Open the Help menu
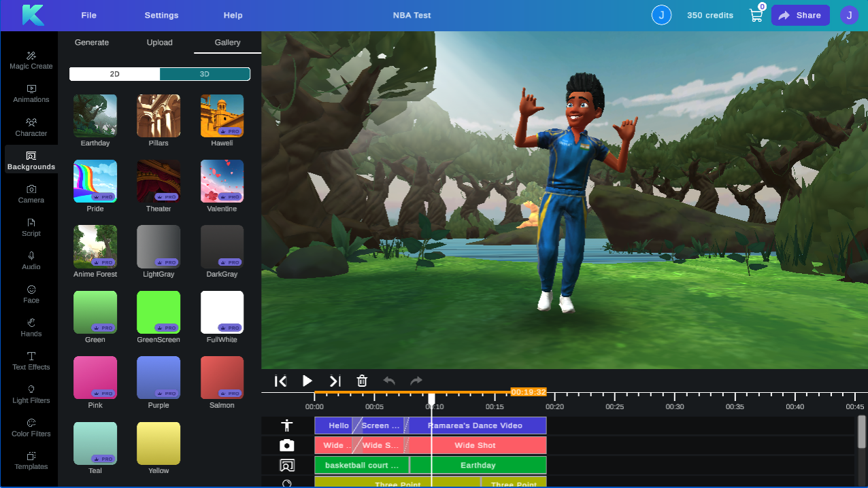This screenshot has width=868, height=488. [233, 15]
